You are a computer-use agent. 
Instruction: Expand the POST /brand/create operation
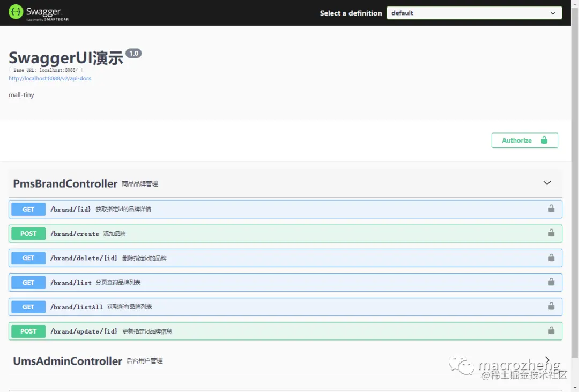(285, 233)
